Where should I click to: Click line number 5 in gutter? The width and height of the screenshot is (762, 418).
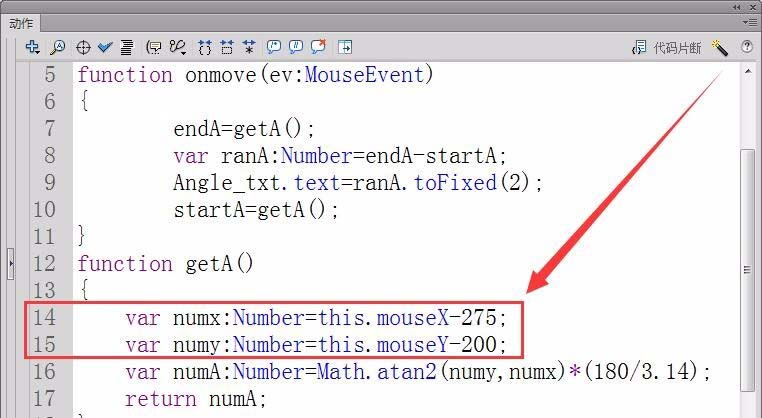[x=51, y=75]
